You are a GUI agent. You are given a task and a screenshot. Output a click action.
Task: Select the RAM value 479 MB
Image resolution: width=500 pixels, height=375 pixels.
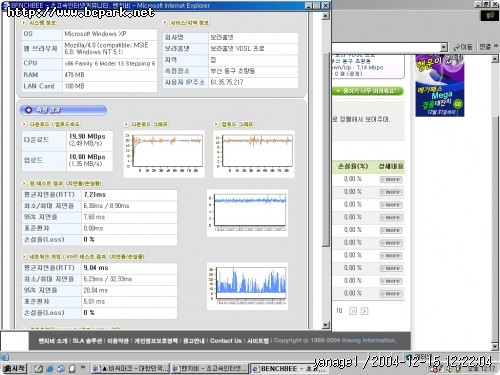(74, 75)
